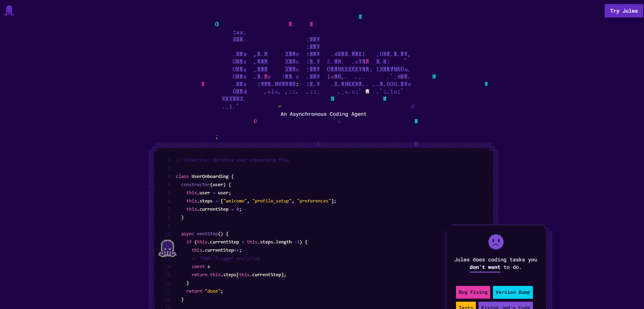Click the 'Jules does coding tasks you' text

click(x=495, y=260)
